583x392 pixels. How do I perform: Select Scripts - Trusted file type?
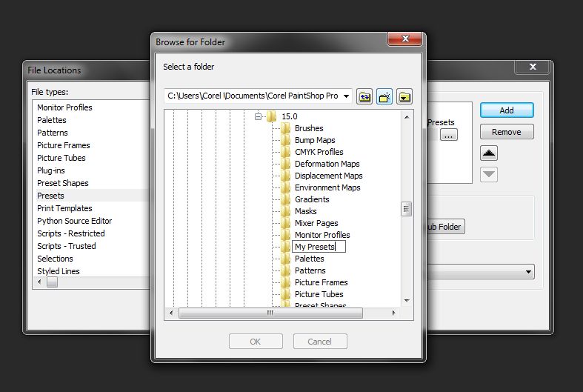point(66,246)
